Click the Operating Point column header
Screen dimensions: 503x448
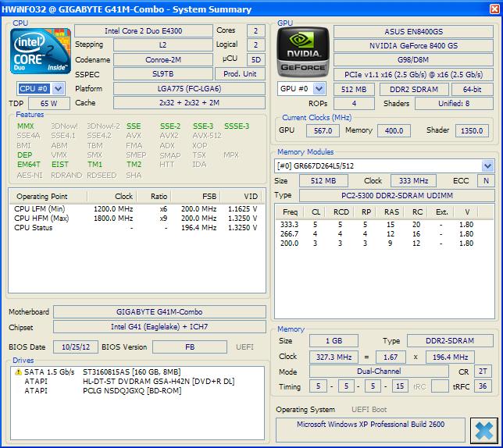pyautogui.click(x=48, y=197)
